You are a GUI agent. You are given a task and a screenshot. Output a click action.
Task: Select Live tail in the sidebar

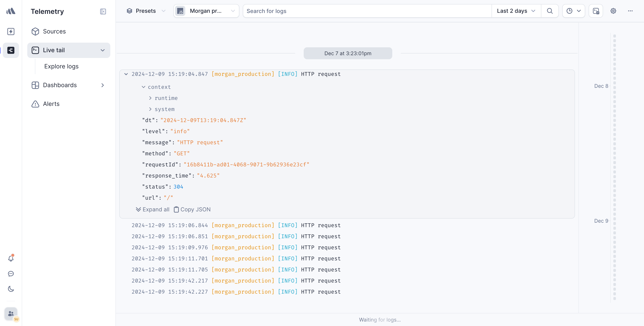tap(69, 50)
